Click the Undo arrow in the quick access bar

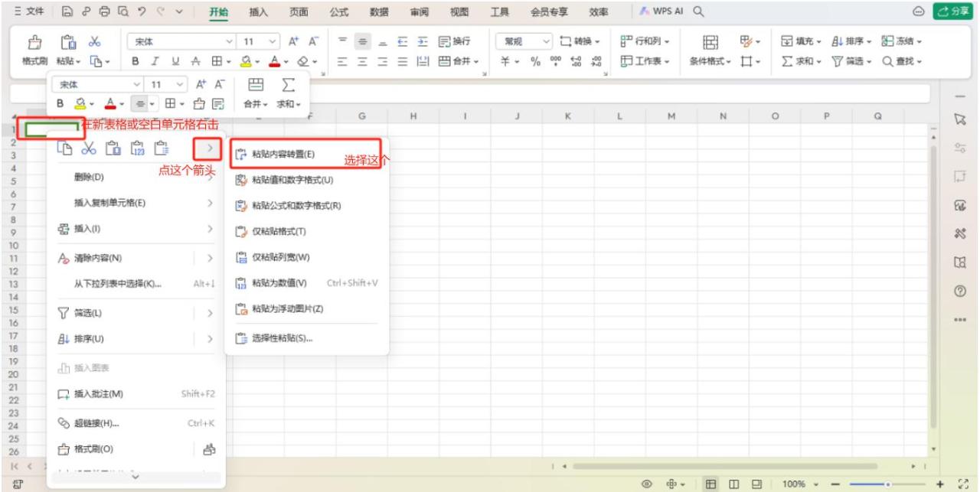click(x=141, y=12)
